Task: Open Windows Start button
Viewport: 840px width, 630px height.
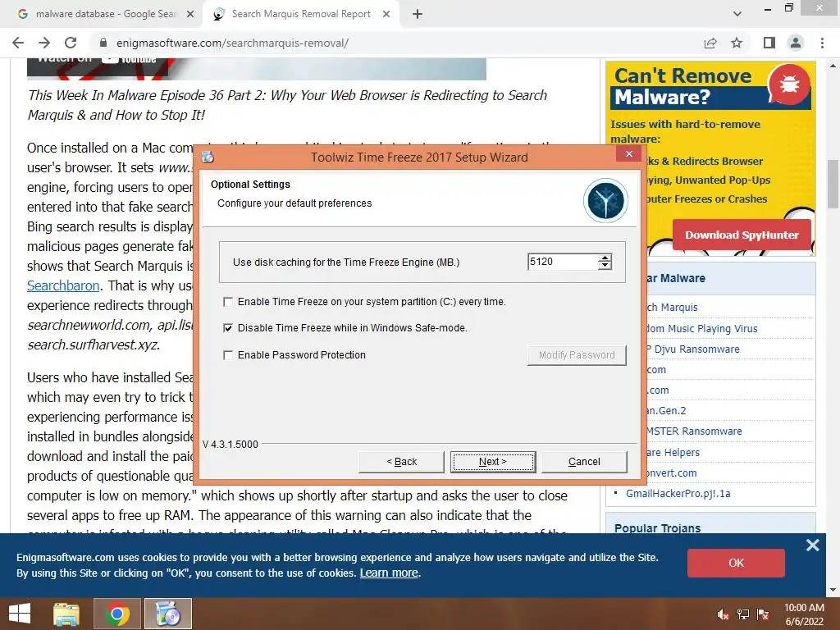Action: [20, 614]
